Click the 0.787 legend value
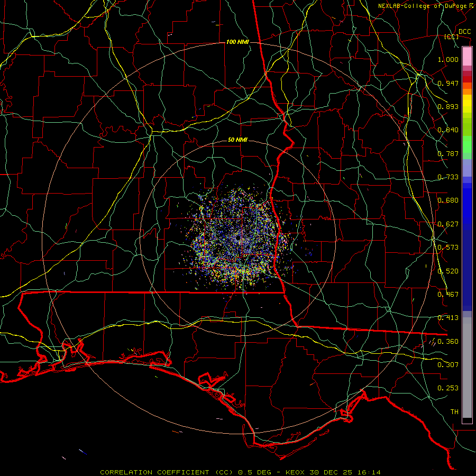The image size is (476, 476). click(448, 153)
